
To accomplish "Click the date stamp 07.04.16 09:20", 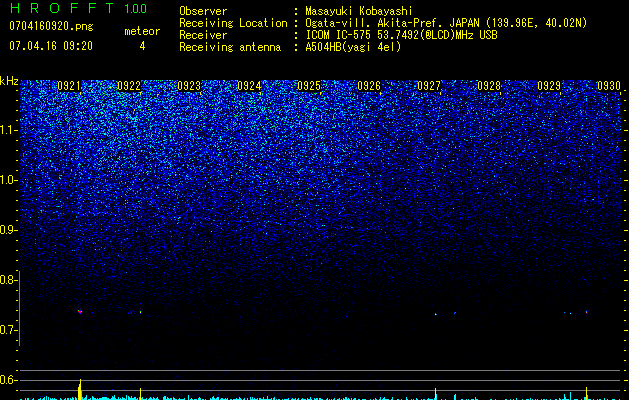I will (x=51, y=46).
